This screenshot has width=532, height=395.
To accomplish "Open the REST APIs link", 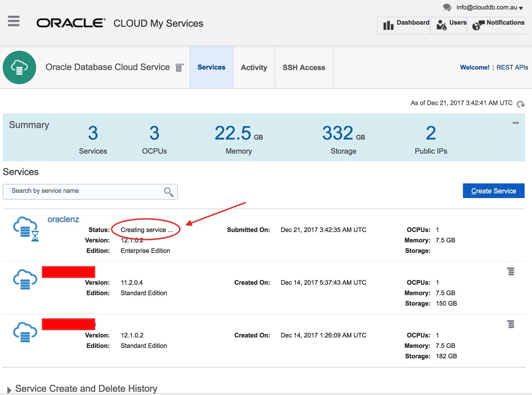I will (x=512, y=67).
